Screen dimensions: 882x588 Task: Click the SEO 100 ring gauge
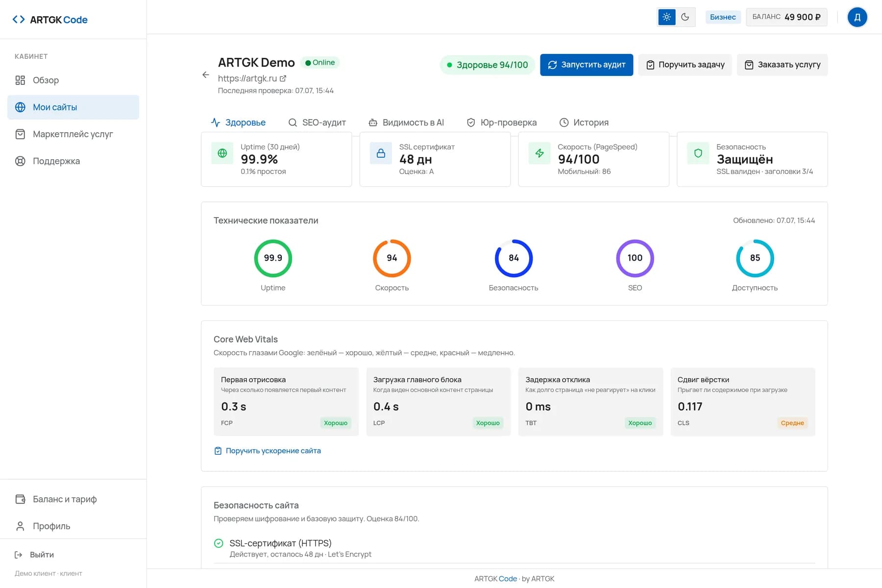[635, 258]
